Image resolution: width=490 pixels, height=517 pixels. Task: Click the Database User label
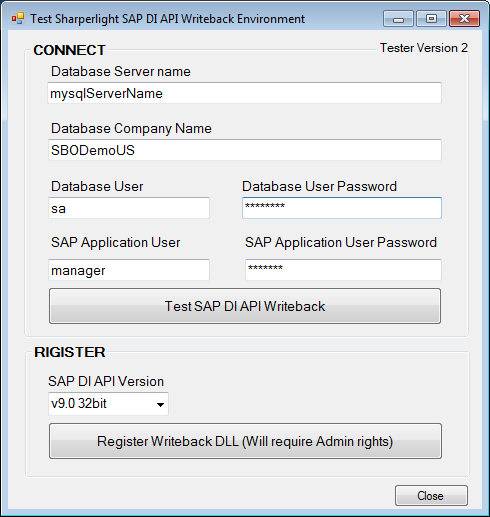(97, 186)
